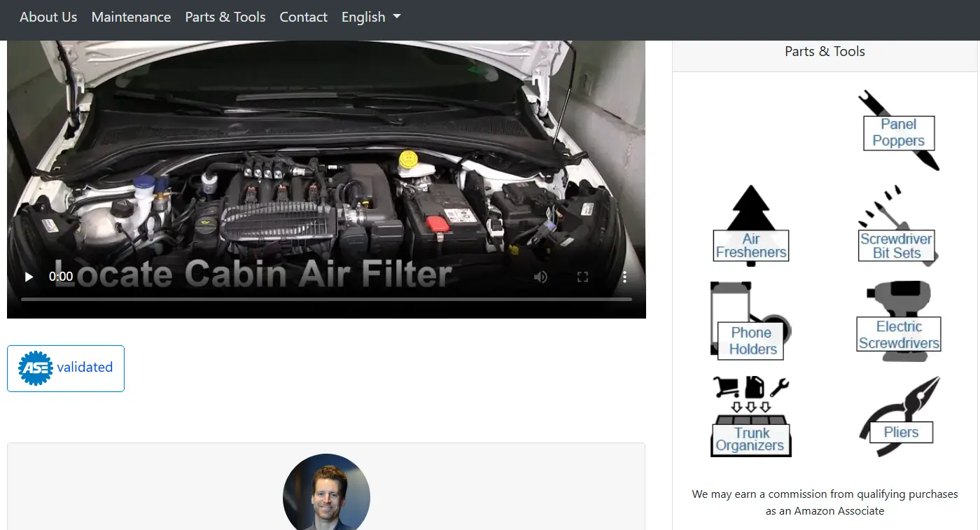Expand the English language dropdown
Image resolution: width=980 pixels, height=530 pixels.
[x=371, y=17]
